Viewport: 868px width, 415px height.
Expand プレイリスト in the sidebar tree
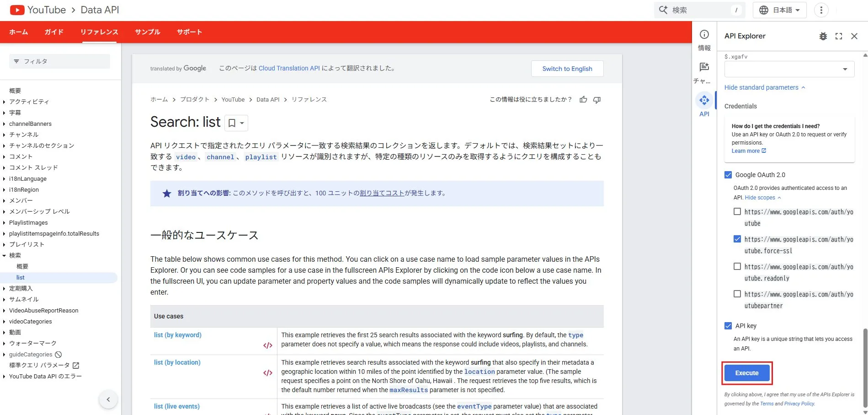pos(4,245)
